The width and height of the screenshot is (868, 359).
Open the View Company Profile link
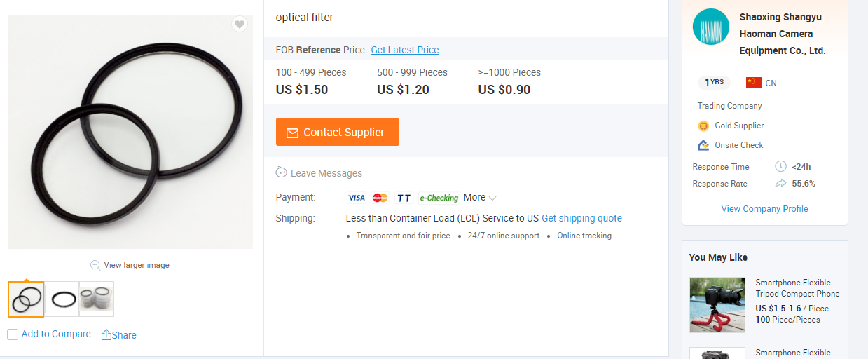point(765,208)
